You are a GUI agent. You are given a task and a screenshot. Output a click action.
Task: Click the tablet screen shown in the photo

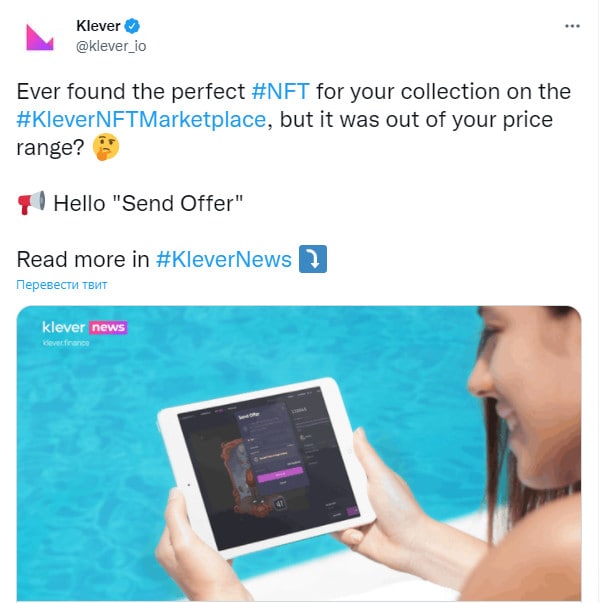pyautogui.click(x=268, y=466)
